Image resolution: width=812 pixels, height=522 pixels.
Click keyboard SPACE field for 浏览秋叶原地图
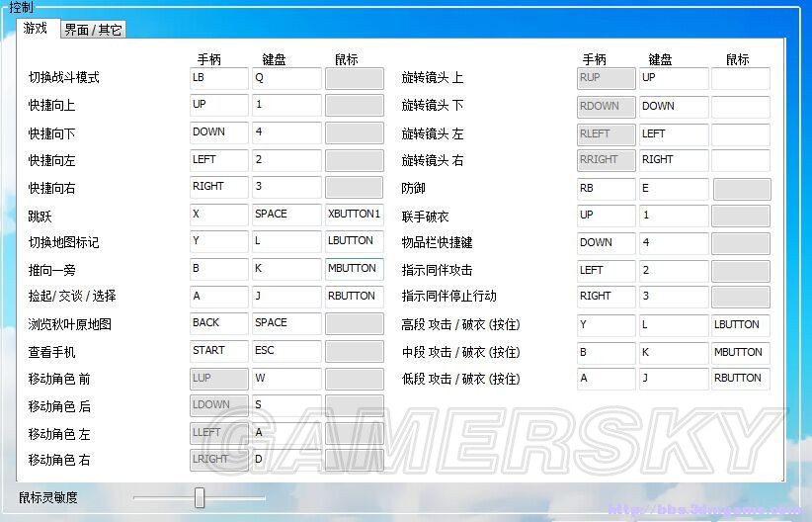pos(286,323)
